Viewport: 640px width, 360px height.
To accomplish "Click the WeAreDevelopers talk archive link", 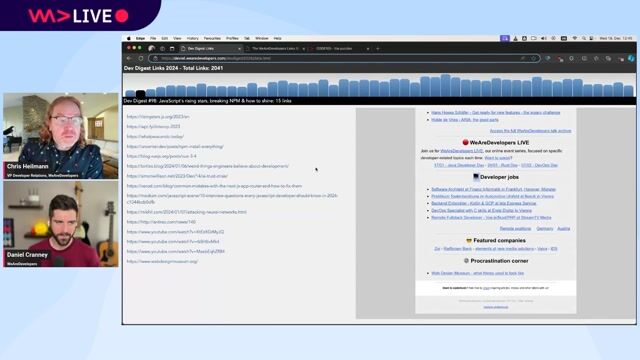I will coord(530,131).
